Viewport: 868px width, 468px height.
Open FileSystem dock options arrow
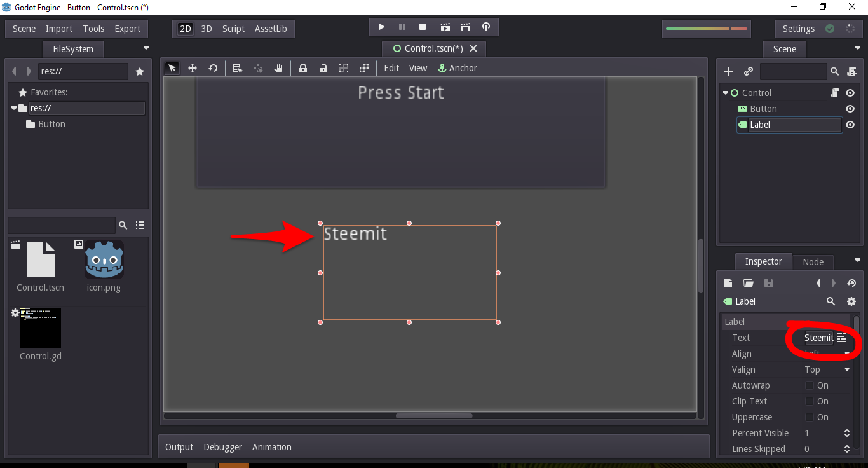point(146,48)
